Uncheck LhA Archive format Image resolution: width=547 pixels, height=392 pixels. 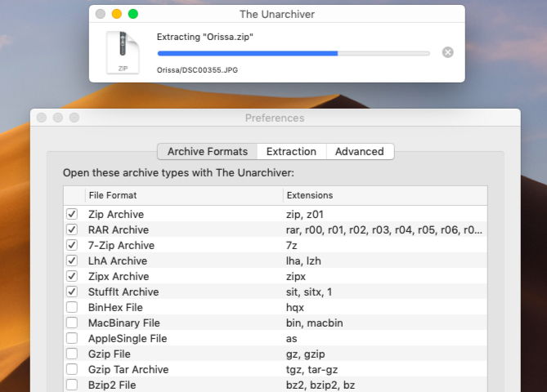coord(71,261)
